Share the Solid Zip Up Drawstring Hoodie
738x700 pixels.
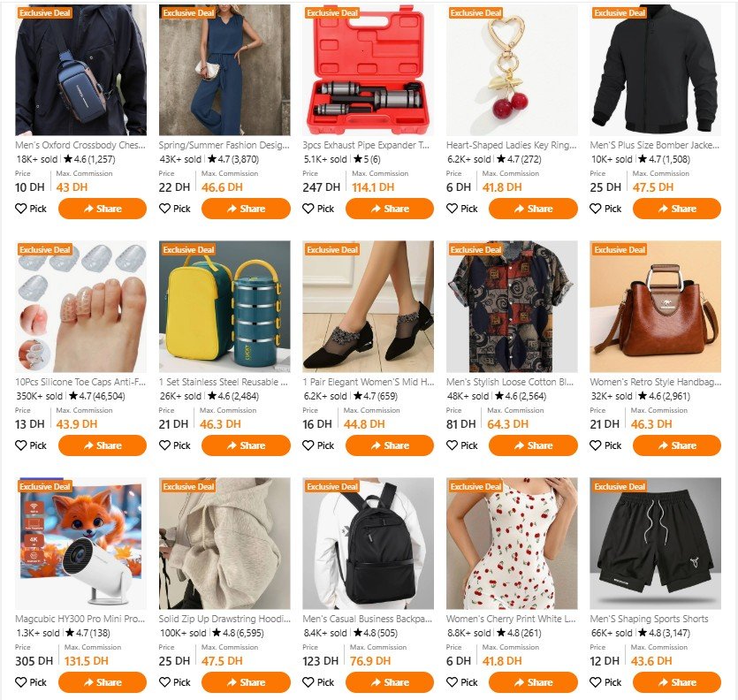coord(246,682)
